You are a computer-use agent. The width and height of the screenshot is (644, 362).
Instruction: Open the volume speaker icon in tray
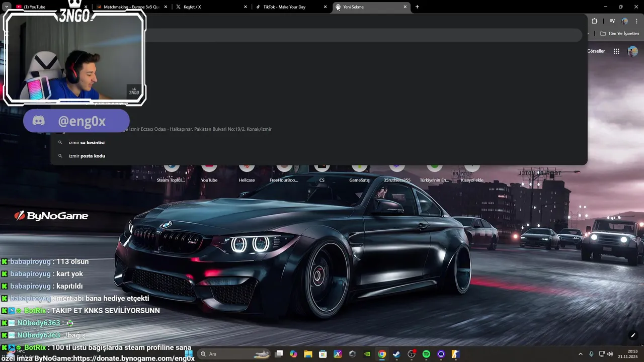click(610, 354)
